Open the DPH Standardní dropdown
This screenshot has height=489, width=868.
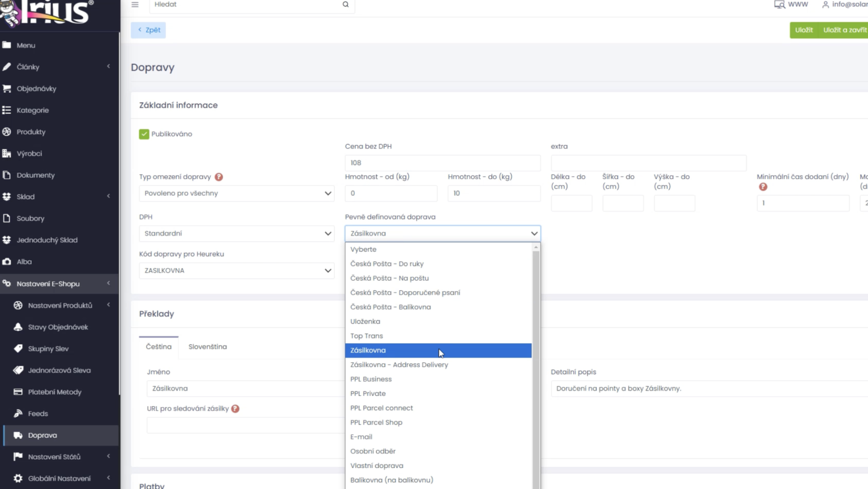pyautogui.click(x=237, y=234)
